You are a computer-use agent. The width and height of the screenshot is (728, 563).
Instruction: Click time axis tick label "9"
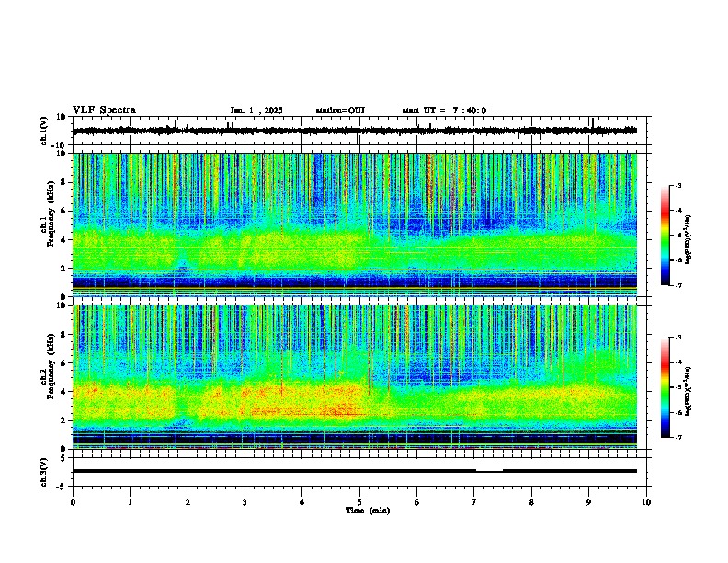588,502
